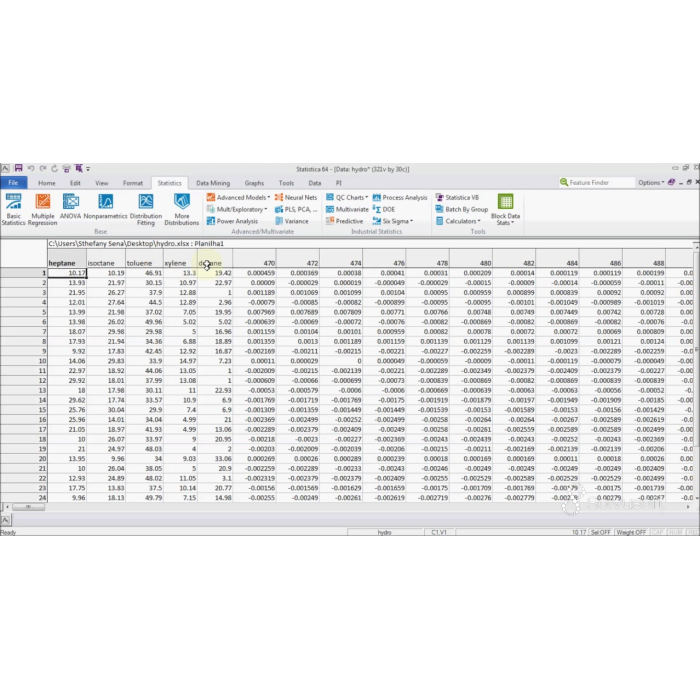This screenshot has height=700, width=700.
Task: Open the Multivariate industrial statistics tool
Action: coord(347,209)
